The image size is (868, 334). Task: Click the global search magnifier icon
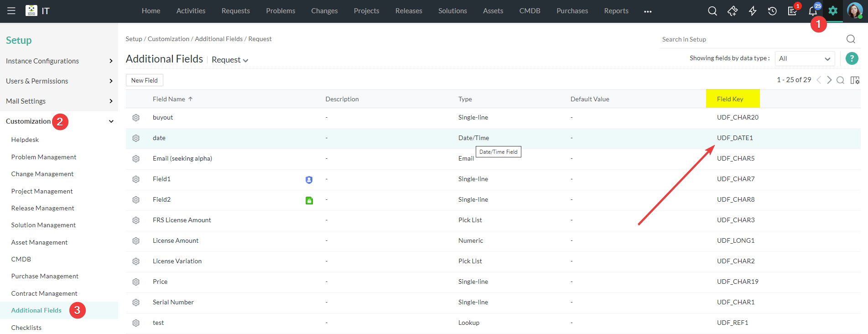coord(712,11)
